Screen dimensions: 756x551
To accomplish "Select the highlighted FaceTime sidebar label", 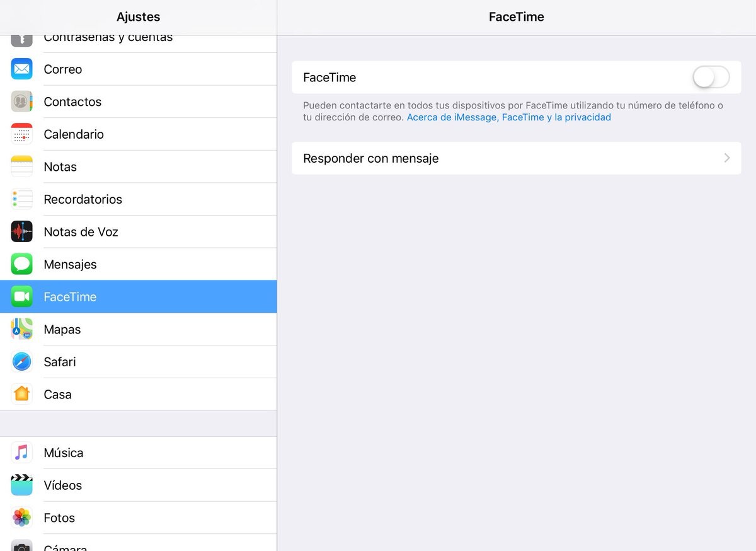I will 70,297.
